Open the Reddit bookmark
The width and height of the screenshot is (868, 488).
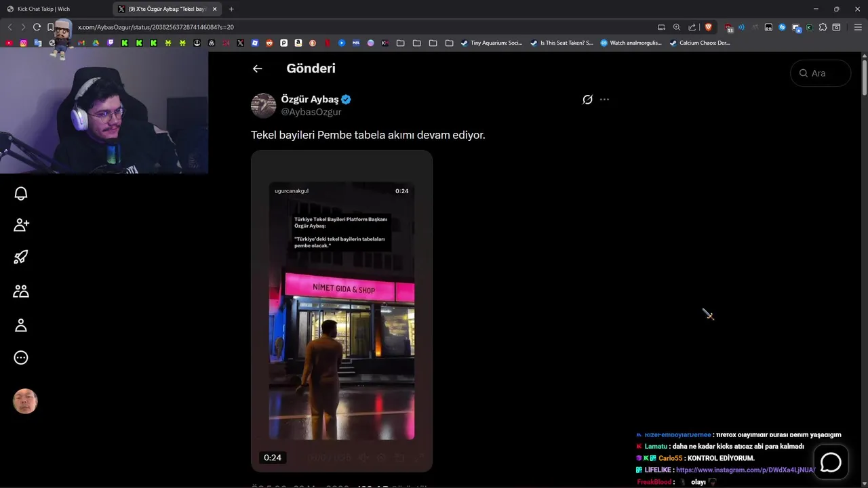tap(269, 43)
